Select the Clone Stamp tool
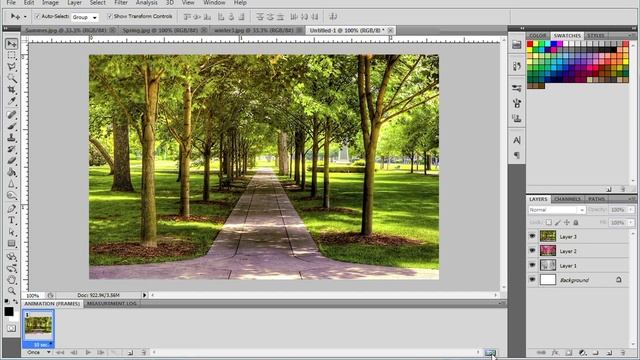Screen dimensions: 640x360 [x=11, y=138]
